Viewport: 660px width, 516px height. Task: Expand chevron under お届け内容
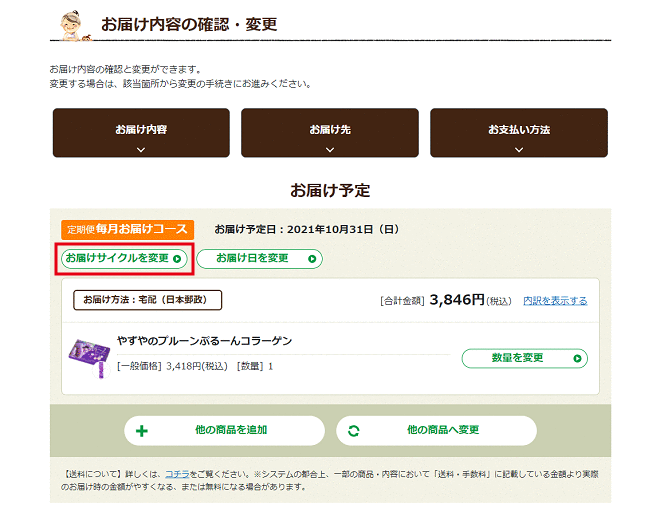[141, 149]
